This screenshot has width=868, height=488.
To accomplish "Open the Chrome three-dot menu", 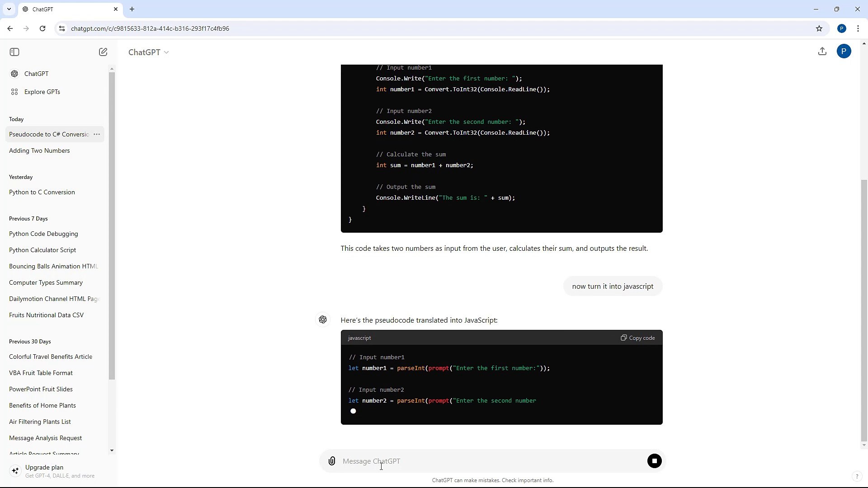I will click(859, 28).
